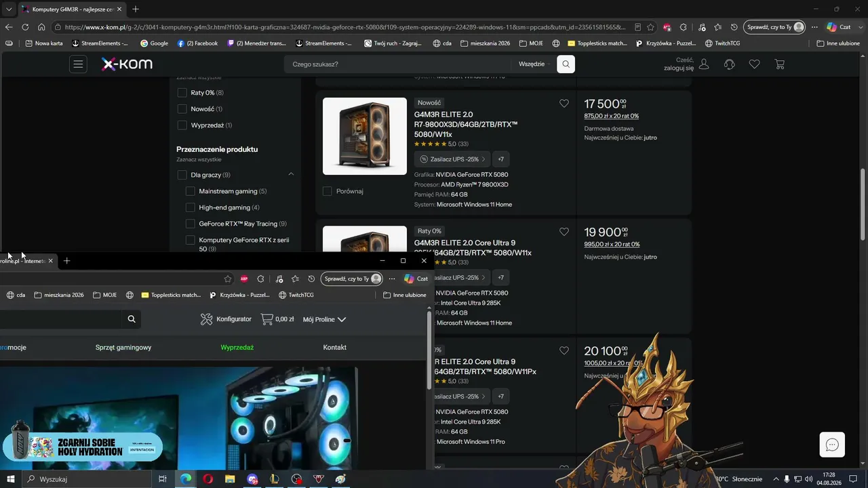This screenshot has height=488, width=868.
Task: Open Opera from the taskbar
Action: pos(208,479)
